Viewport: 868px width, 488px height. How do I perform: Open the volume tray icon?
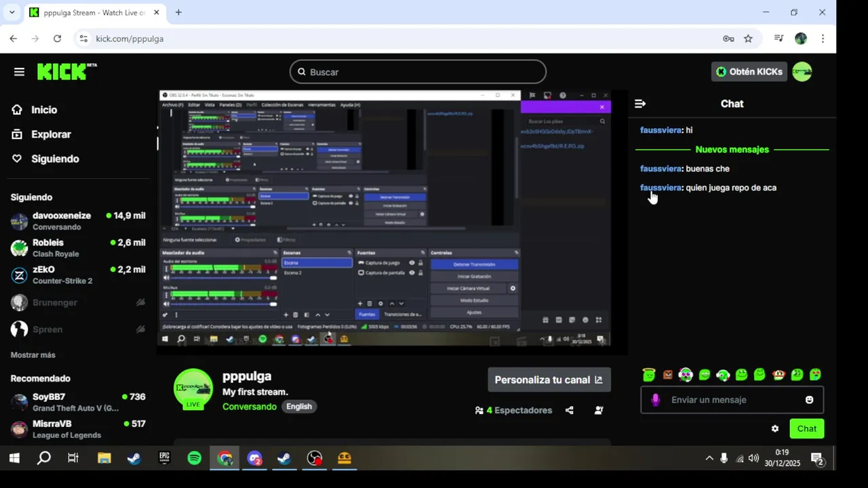[x=753, y=458]
